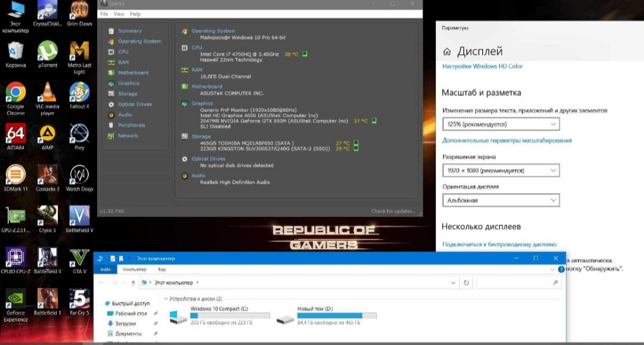Expand the screen resolution 1920 × 1080 dropdown
This screenshot has width=644, height=345.
pos(500,171)
